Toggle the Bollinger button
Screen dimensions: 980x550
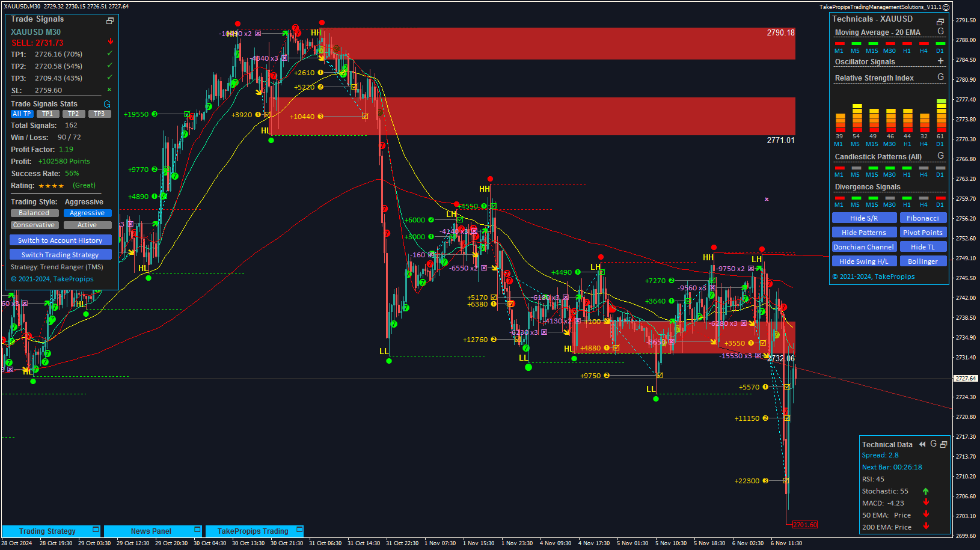[923, 261]
